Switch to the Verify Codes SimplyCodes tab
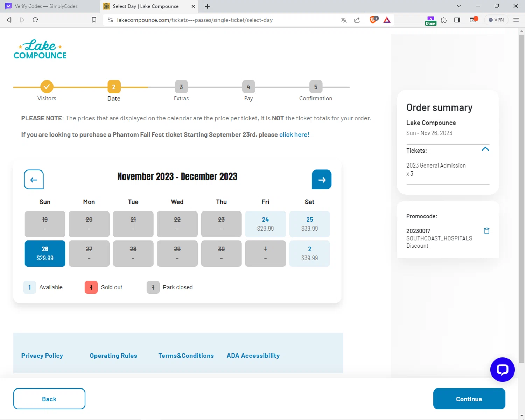 pos(50,6)
